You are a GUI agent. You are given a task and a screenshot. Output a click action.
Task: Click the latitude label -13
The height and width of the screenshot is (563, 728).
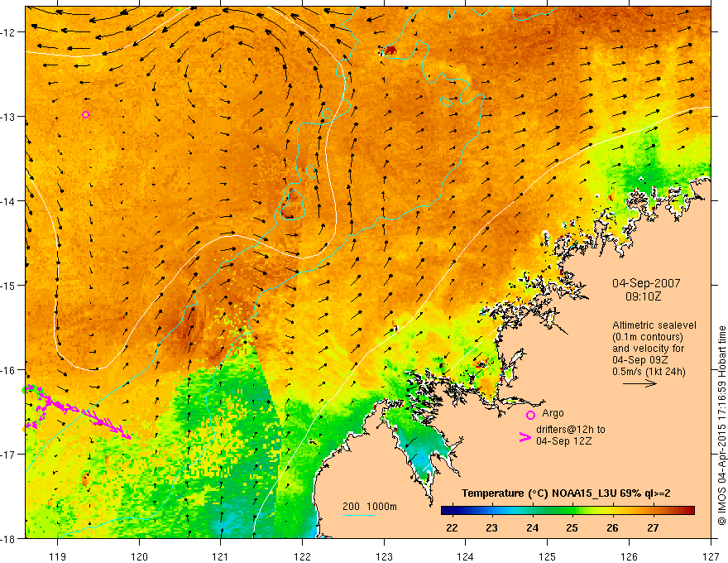(x=7, y=117)
